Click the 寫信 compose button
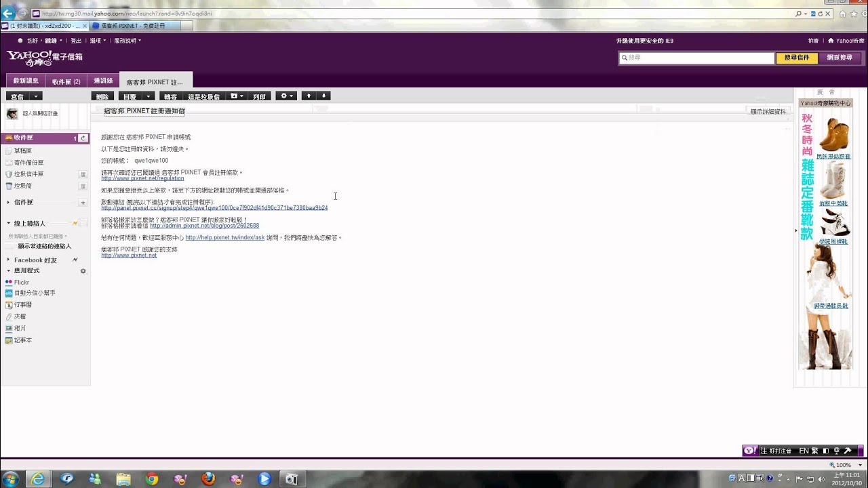This screenshot has height=488, width=868. click(18, 96)
